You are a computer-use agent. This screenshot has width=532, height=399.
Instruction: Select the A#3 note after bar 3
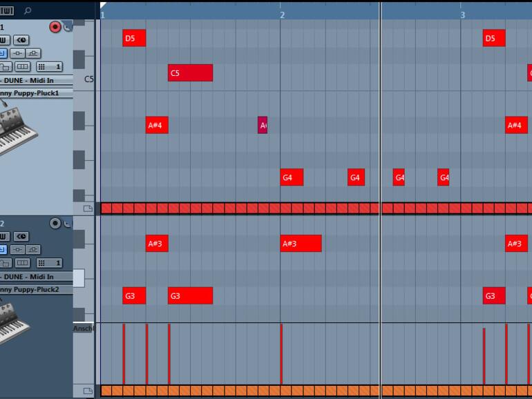click(x=516, y=244)
